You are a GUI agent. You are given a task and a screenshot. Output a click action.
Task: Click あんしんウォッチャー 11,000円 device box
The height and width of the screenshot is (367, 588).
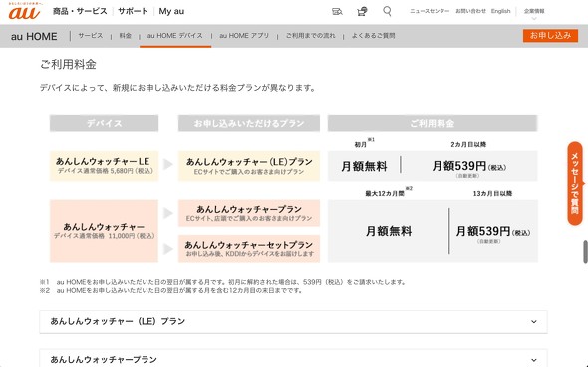point(104,231)
